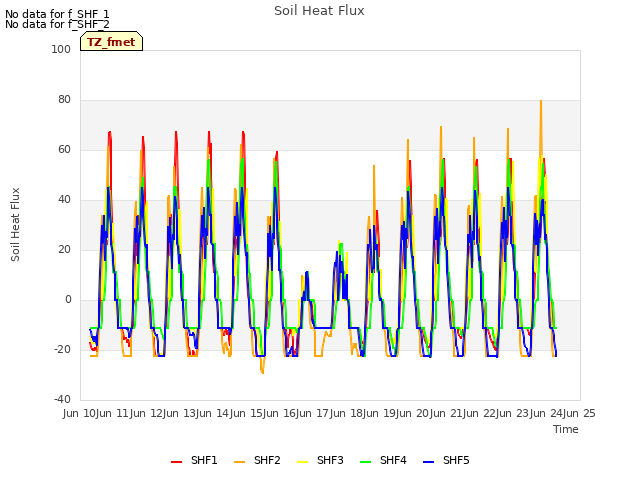Click the SHF3 legend label
This screenshot has height=480, width=640.
click(x=330, y=460)
